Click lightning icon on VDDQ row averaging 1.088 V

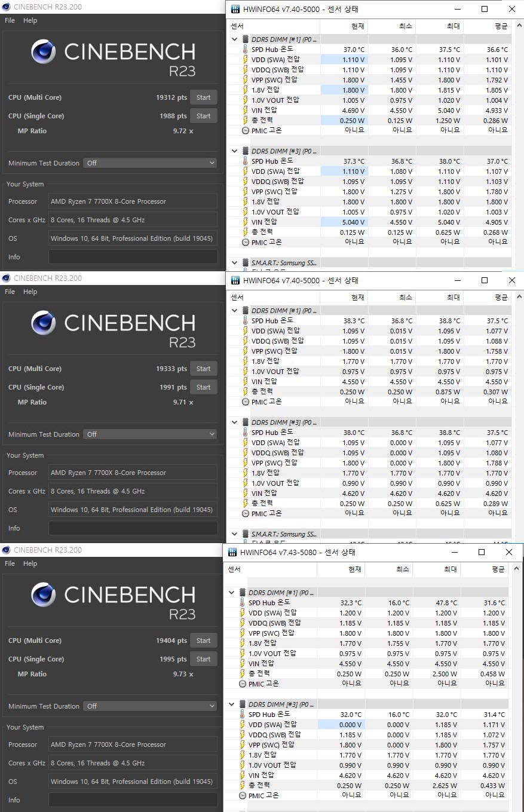pos(245,341)
